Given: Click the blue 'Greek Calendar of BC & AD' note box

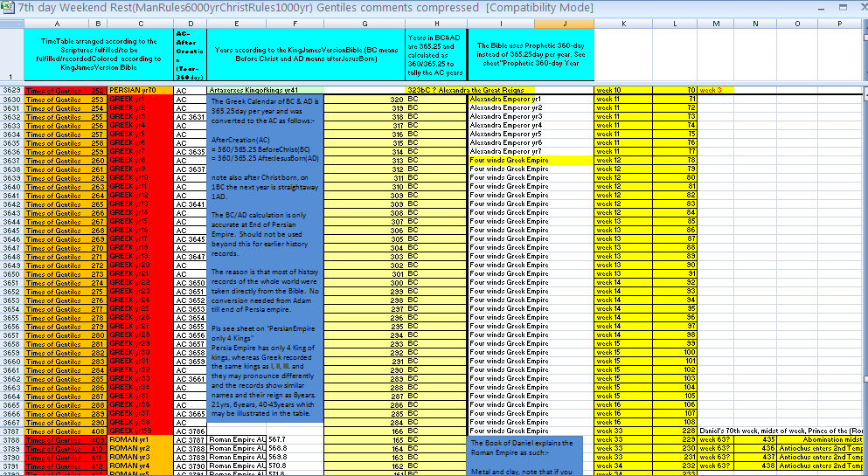Looking at the screenshot, I should (265, 259).
